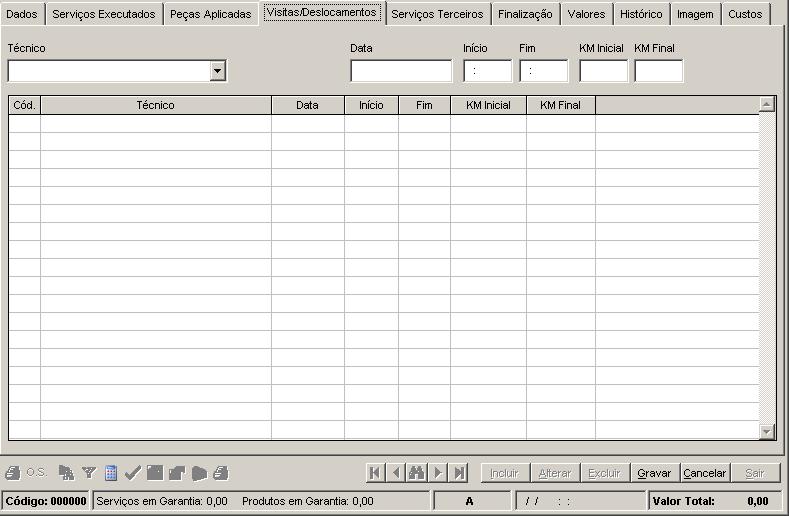Click the KM Final column header

(x=561, y=105)
